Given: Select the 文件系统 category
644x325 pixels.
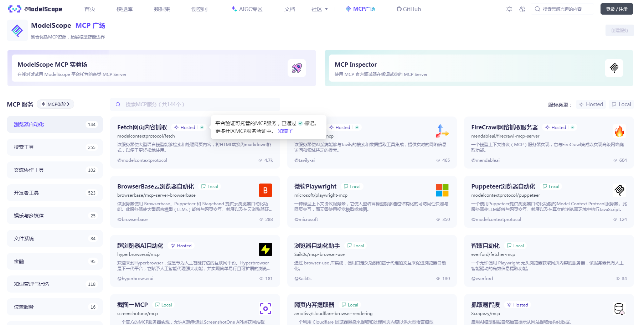Looking at the screenshot, I should [55, 238].
